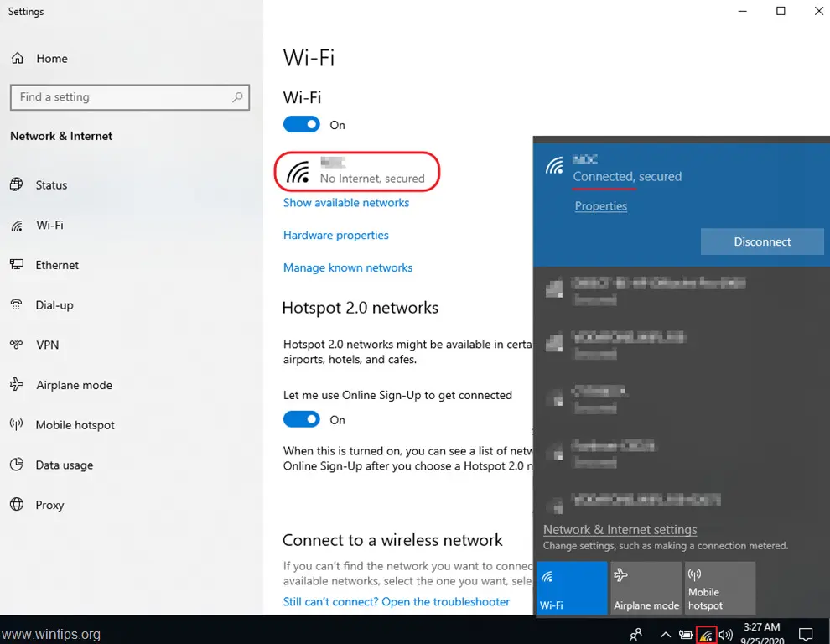830x644 pixels.
Task: Click Show available networks link
Action: coord(346,203)
